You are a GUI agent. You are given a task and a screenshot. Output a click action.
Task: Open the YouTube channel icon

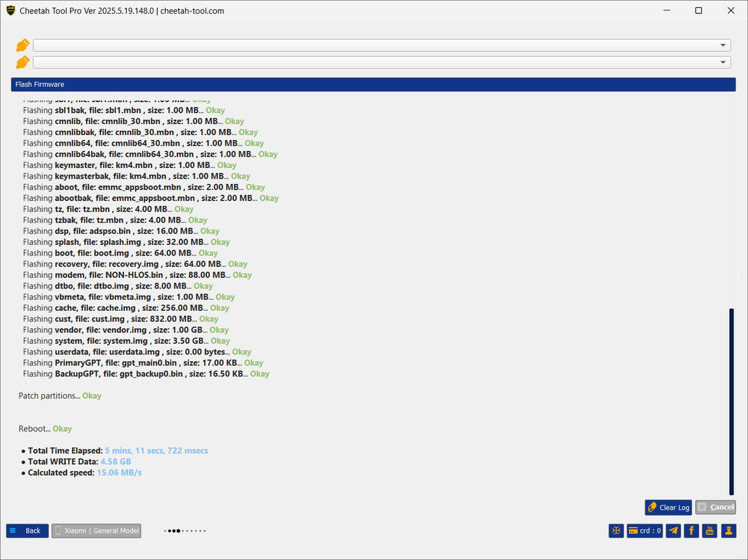tap(710, 531)
